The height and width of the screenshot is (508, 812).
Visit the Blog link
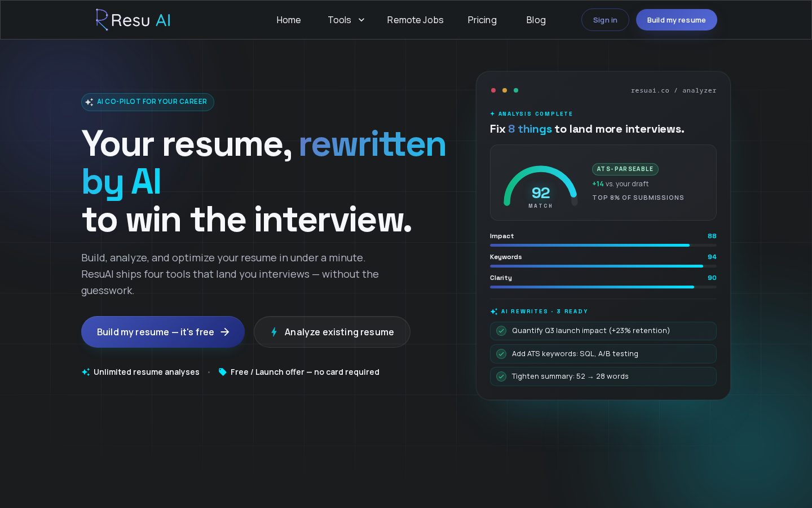pos(536,20)
